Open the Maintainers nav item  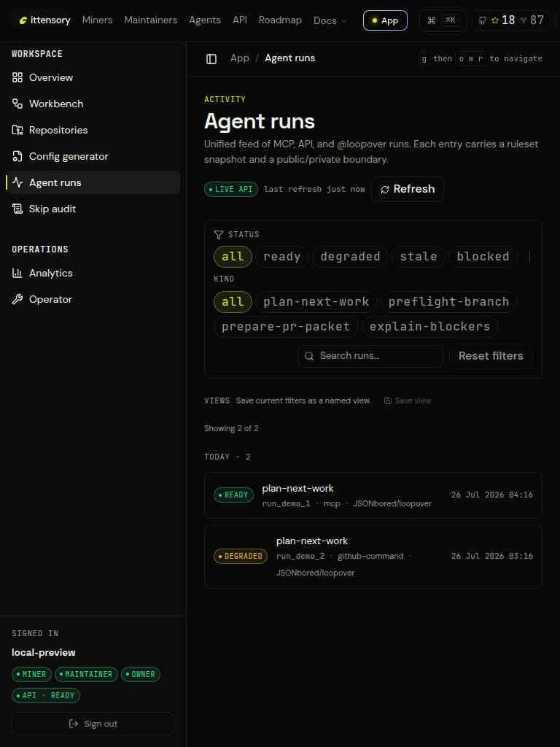[150, 20]
